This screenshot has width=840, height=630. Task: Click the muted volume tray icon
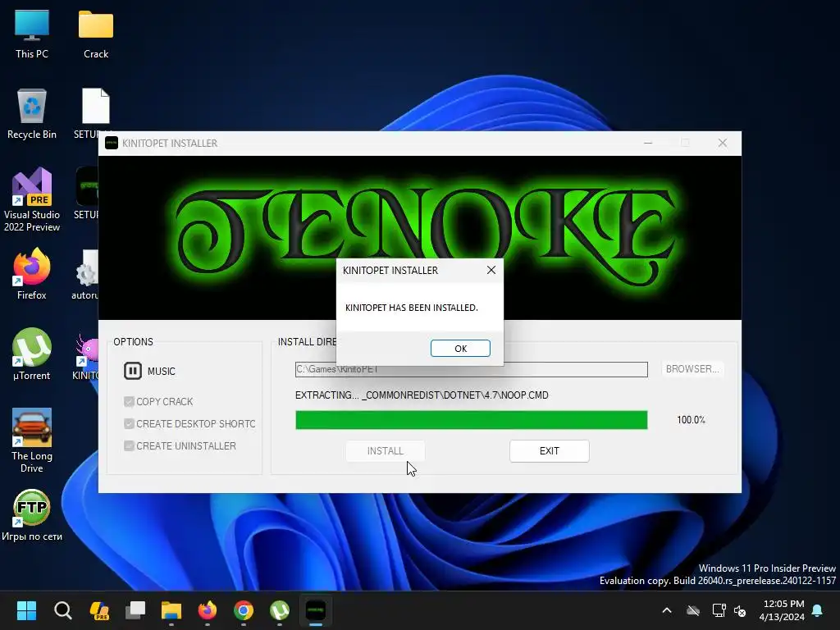click(x=740, y=610)
